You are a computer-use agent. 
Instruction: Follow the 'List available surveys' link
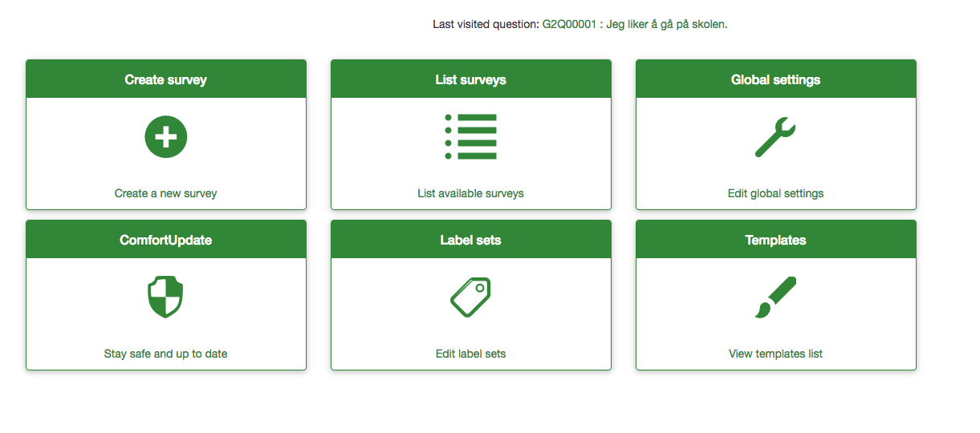tap(471, 193)
